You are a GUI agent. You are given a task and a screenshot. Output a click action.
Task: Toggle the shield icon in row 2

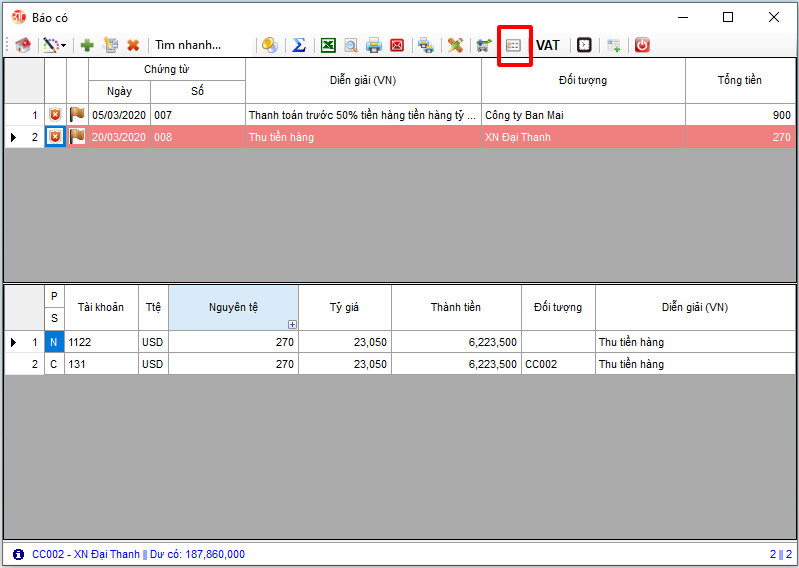point(56,137)
